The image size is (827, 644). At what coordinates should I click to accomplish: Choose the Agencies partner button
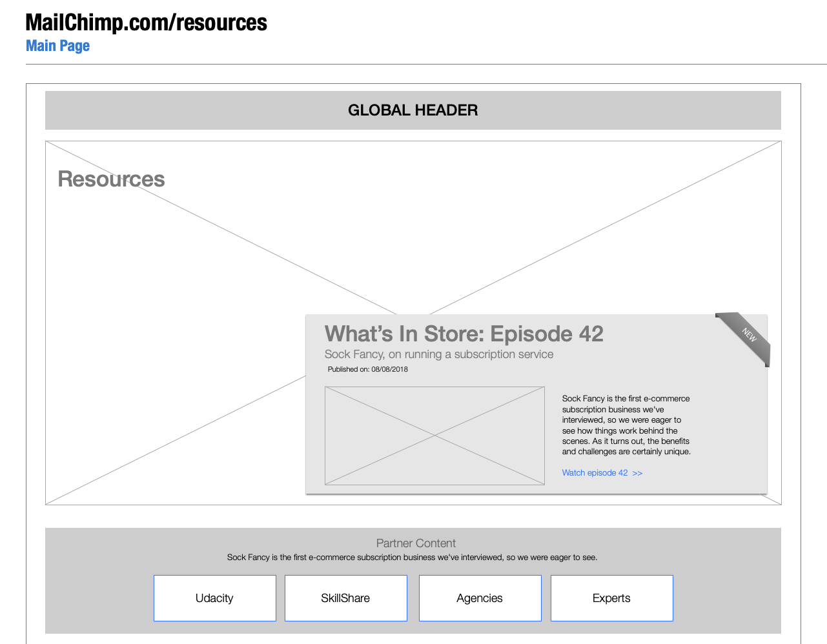[x=480, y=598]
